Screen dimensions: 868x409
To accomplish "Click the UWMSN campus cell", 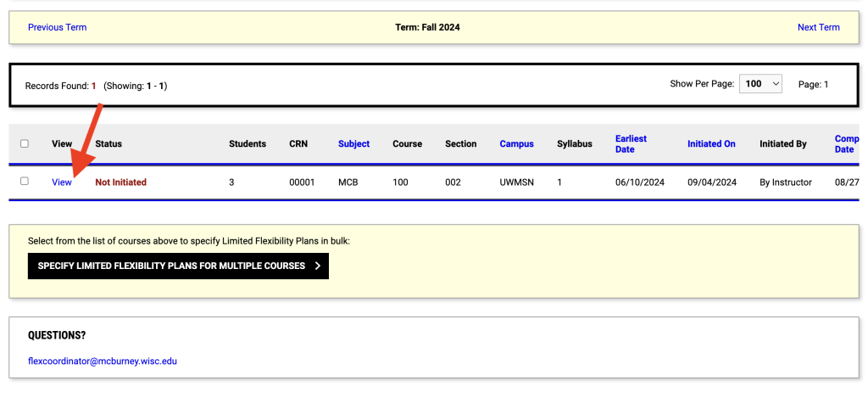I will click(516, 182).
